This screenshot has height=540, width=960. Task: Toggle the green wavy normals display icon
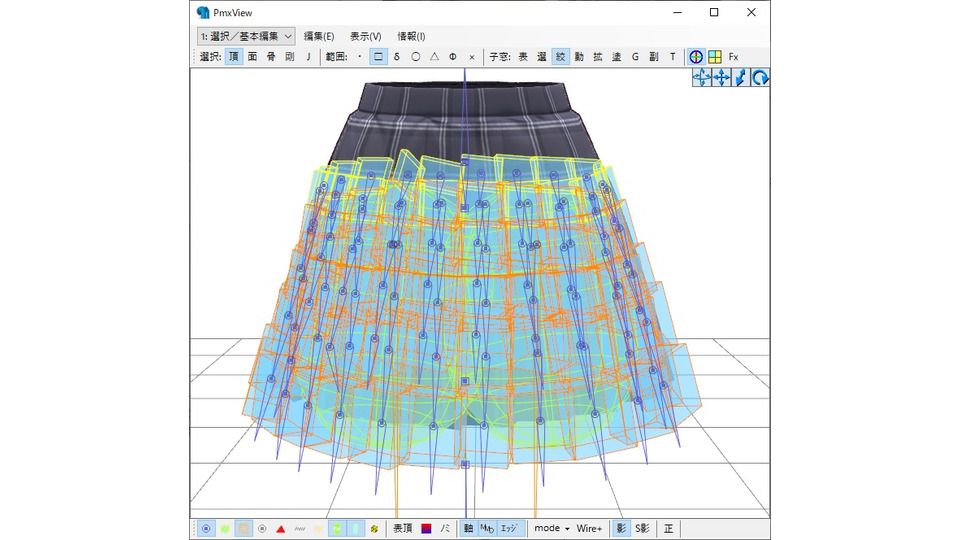pos(225,528)
